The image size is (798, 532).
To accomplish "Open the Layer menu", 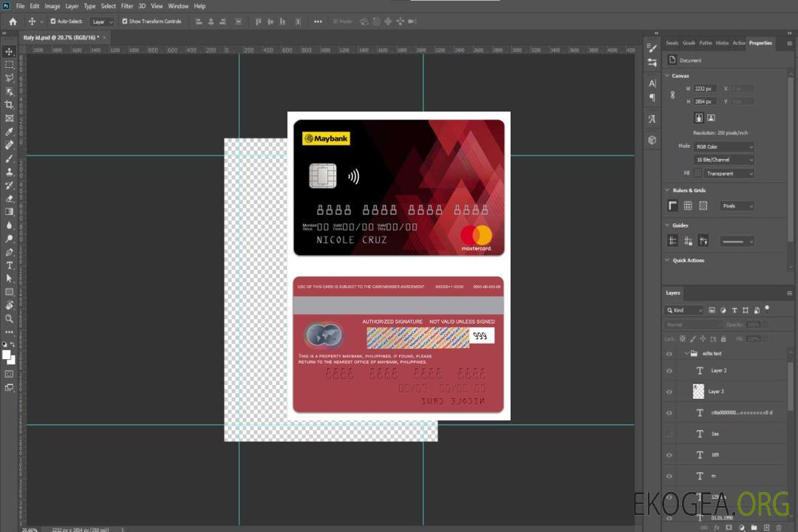I will point(72,6).
